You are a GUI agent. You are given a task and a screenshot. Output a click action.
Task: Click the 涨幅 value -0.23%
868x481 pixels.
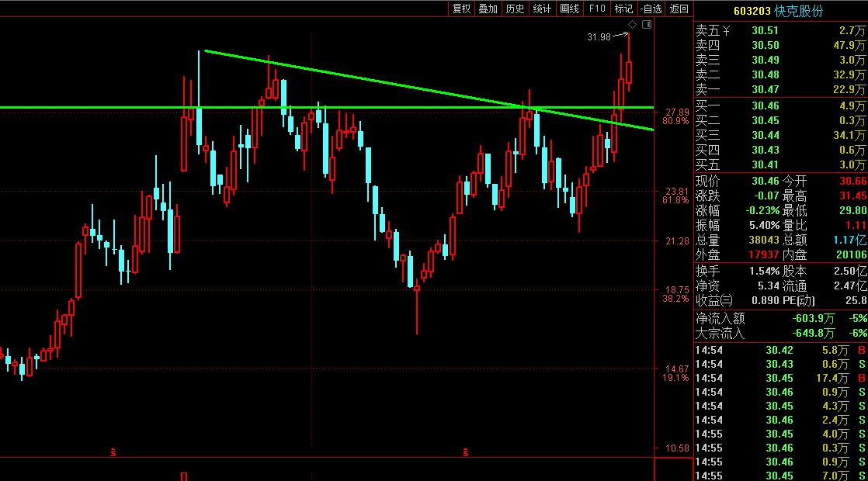(x=763, y=211)
